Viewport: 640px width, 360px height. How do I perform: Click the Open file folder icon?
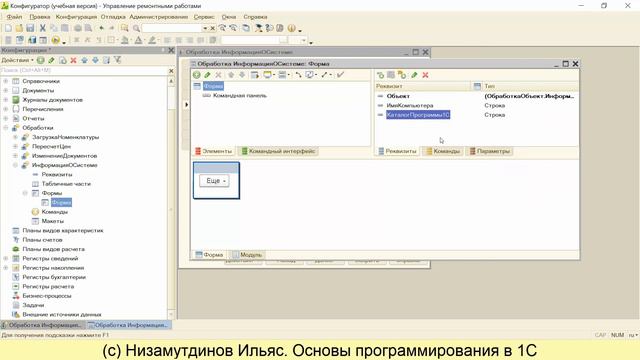coord(19,28)
